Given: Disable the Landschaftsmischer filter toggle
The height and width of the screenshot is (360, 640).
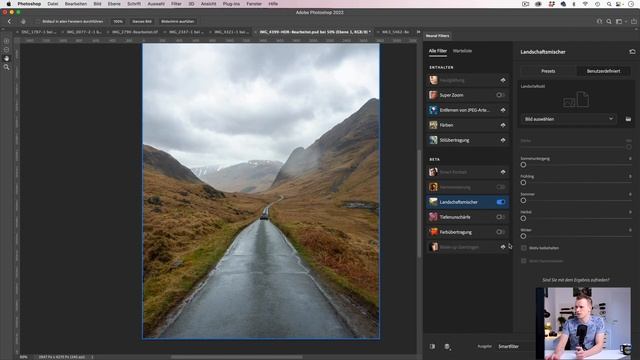Looking at the screenshot, I should [500, 202].
